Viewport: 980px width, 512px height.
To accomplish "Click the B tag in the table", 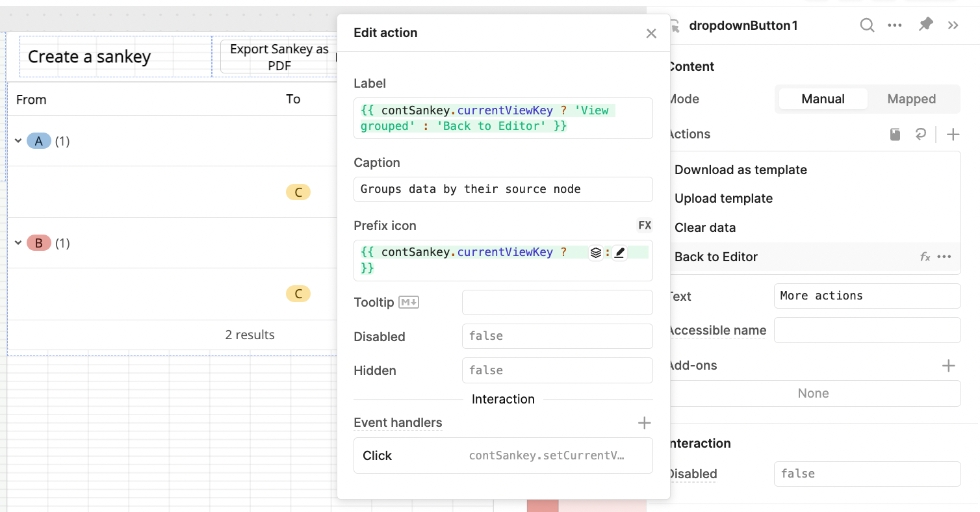I will [39, 243].
